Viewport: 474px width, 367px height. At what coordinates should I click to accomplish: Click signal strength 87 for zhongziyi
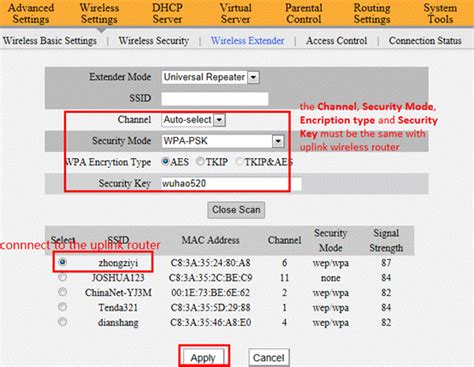coord(386,263)
